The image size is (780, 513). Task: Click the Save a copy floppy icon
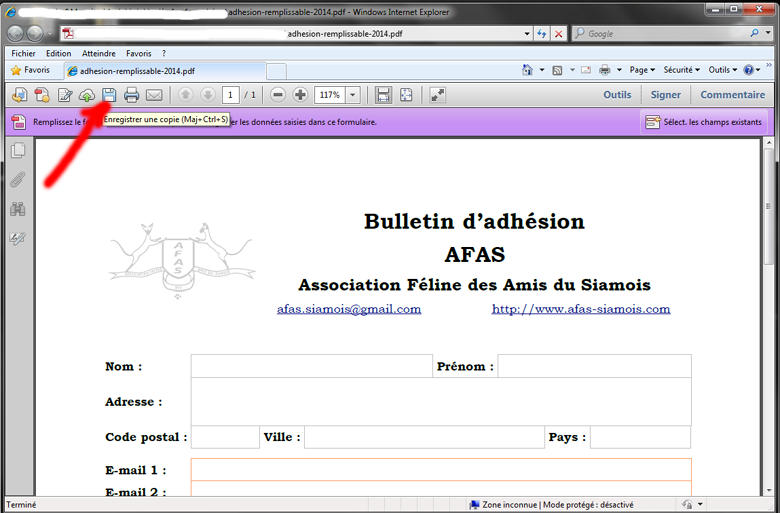pyautogui.click(x=109, y=95)
